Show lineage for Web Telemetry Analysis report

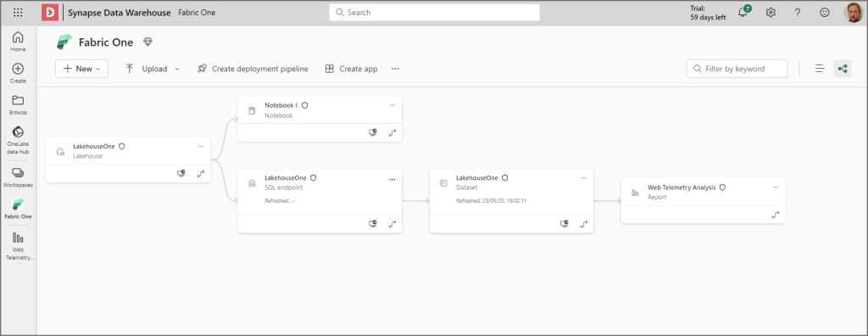pos(776,215)
